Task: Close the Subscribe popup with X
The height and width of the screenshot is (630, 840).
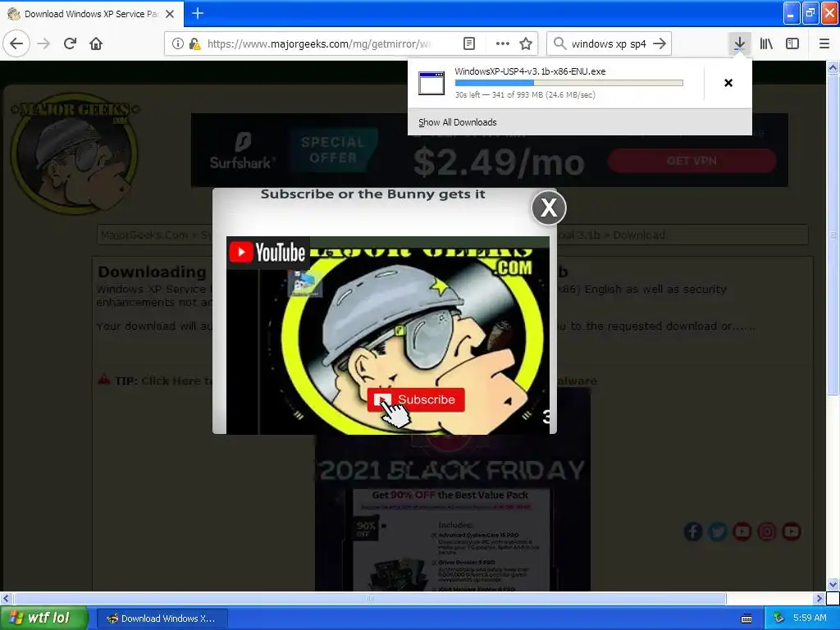Action: (549, 208)
